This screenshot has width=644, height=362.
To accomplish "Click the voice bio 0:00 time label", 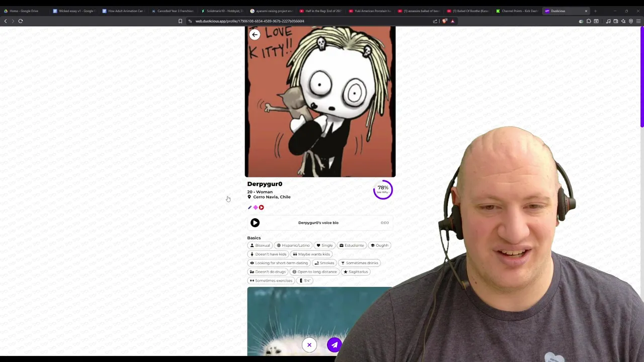I will 384,223.
